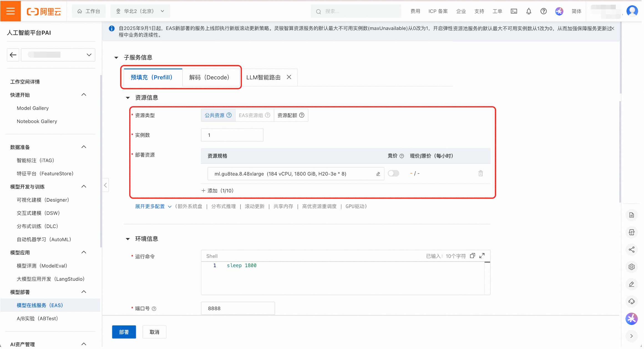Viewport: 644px width, 349px height.
Task: Open the 华北2（北京） region dropdown
Action: tap(140, 11)
